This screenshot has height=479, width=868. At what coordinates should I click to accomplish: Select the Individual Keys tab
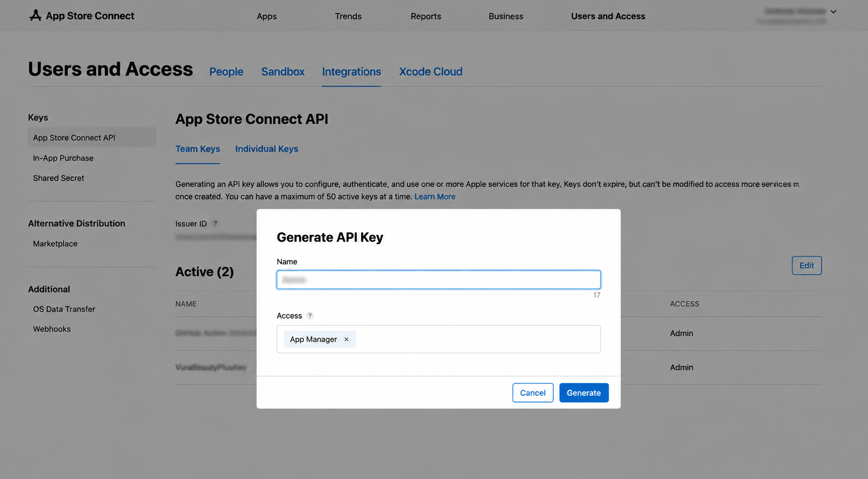[266, 149]
